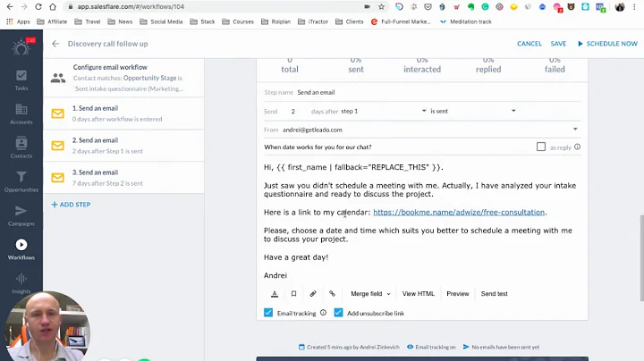The height and width of the screenshot is (361, 644).
Task: Click CANCEL in the header
Action: [530, 44]
